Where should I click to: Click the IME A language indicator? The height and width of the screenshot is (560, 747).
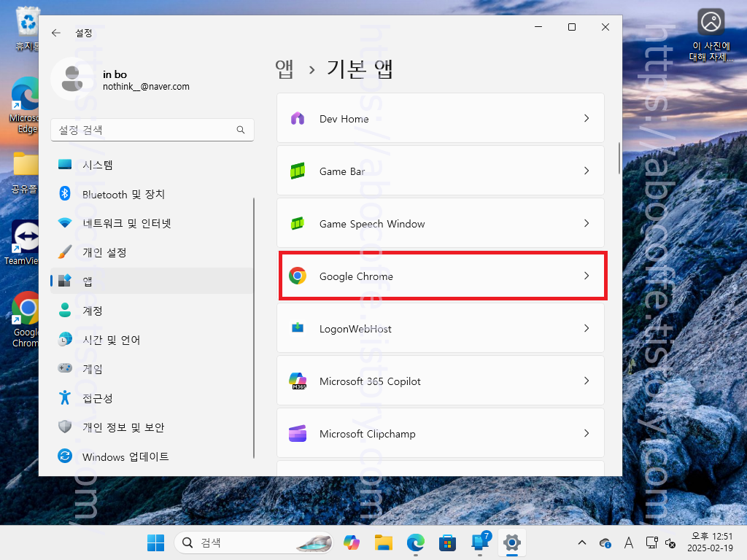(629, 542)
